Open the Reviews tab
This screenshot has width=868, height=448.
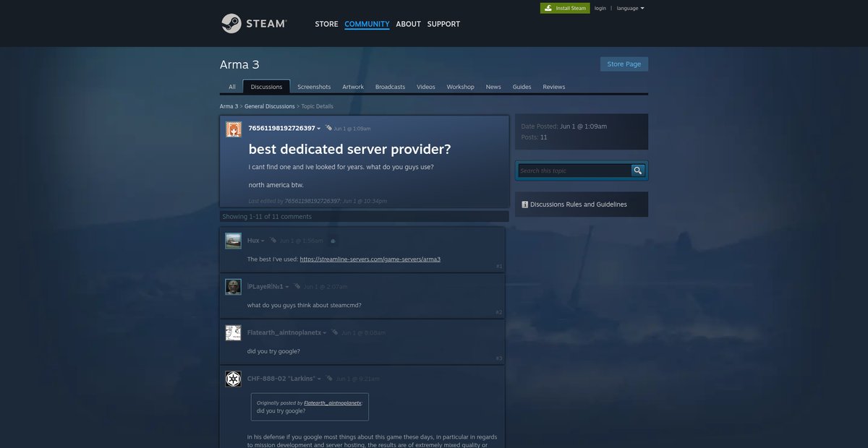[554, 87]
